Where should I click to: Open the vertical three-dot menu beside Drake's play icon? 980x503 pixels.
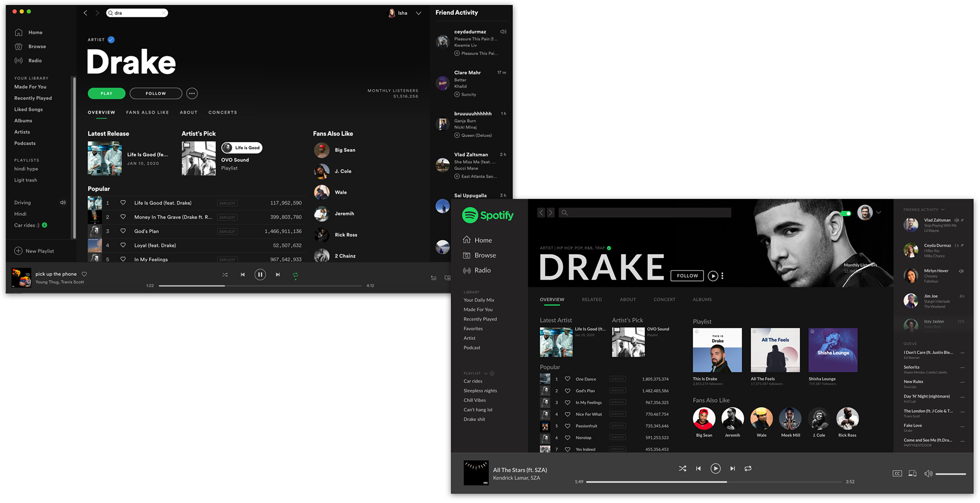coord(722,276)
